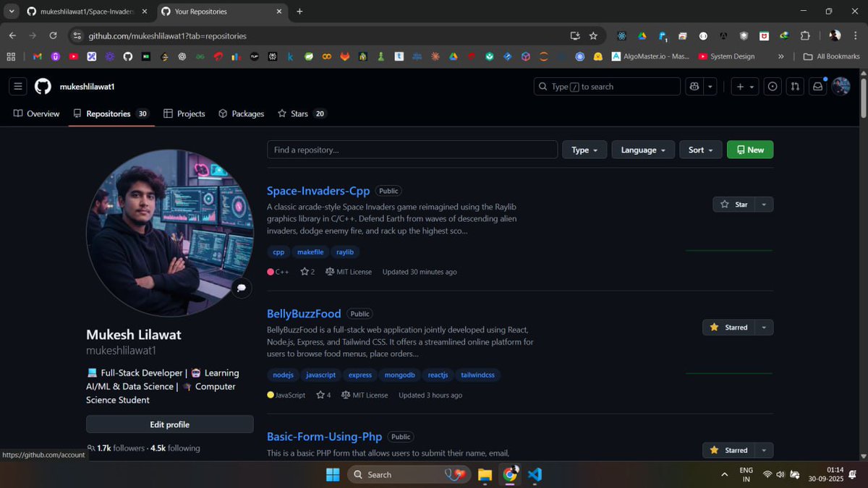Expand star lists arrow for Space-Invaders-Cpp

pyautogui.click(x=765, y=205)
